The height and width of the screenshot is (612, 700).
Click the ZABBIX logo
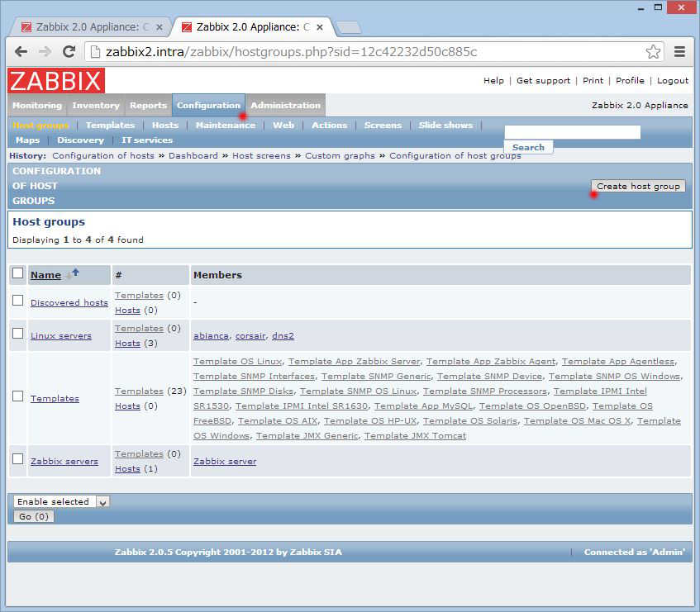(56, 81)
